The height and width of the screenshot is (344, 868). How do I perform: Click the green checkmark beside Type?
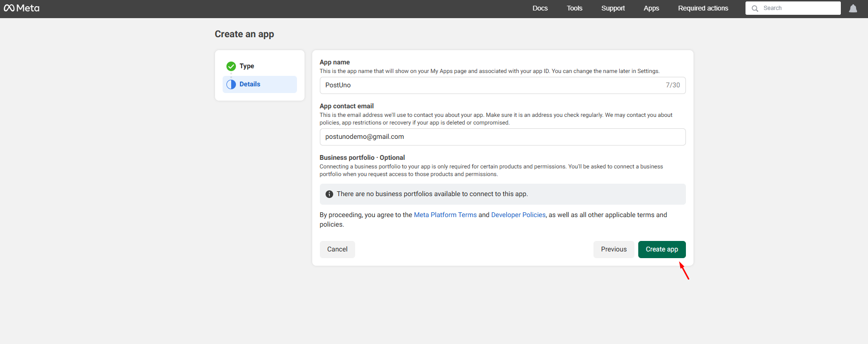[x=231, y=66]
